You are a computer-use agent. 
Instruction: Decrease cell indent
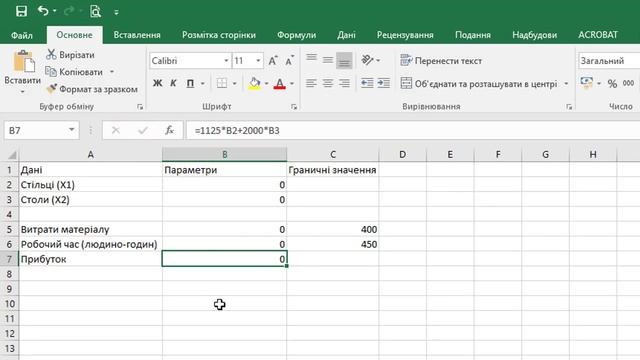click(367, 83)
